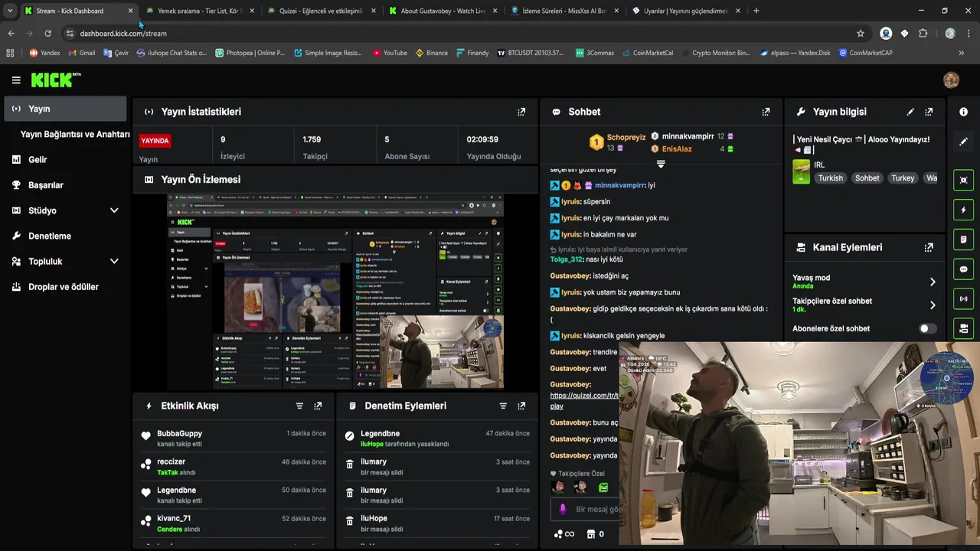This screenshot has width=980, height=551.
Task: Switch to About Gustavobey browser tab
Action: [x=443, y=11]
